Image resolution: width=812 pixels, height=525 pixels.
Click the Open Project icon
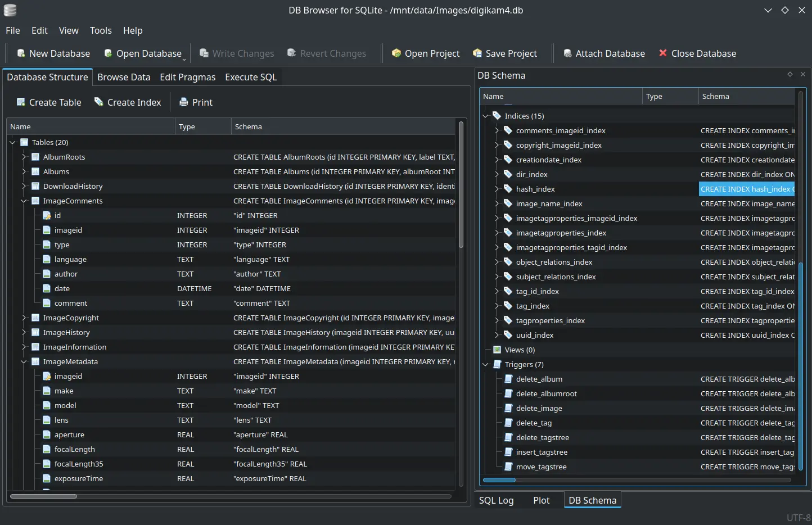396,53
